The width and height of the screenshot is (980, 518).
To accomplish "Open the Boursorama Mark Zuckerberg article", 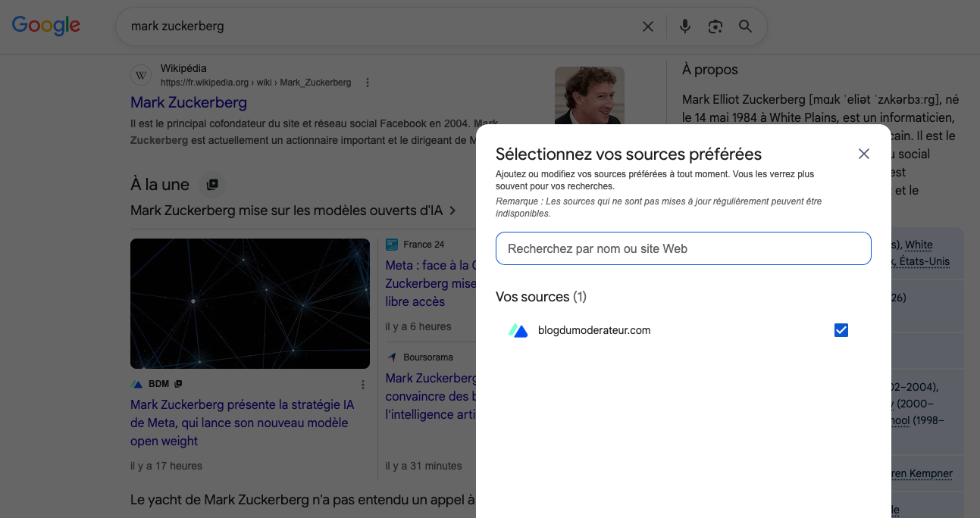I will click(431, 395).
